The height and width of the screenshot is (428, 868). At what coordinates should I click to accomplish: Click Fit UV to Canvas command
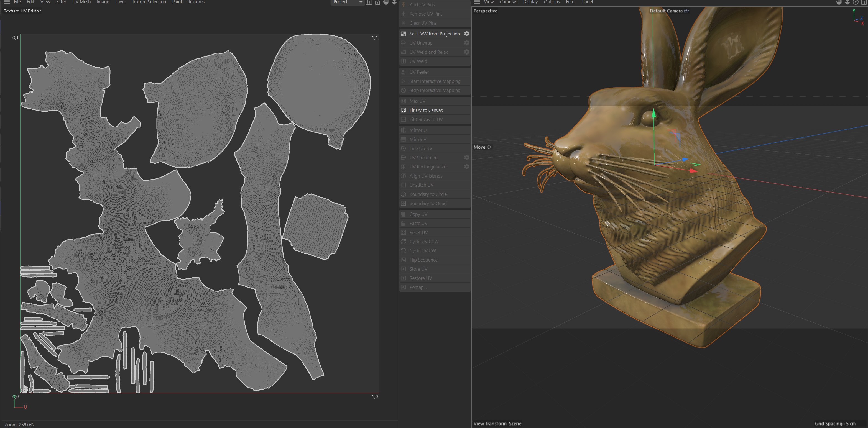pos(426,110)
